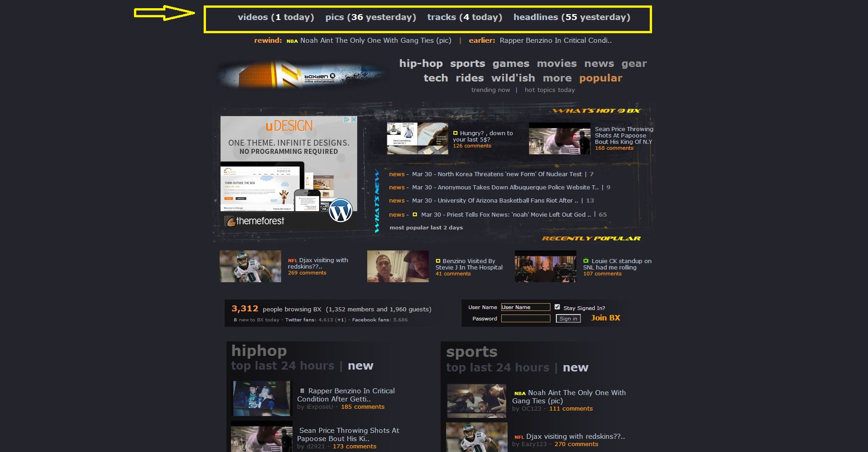Image resolution: width=868 pixels, height=452 pixels.
Task: Open Sean Price thumbnail in What's Hot
Action: pyautogui.click(x=559, y=138)
